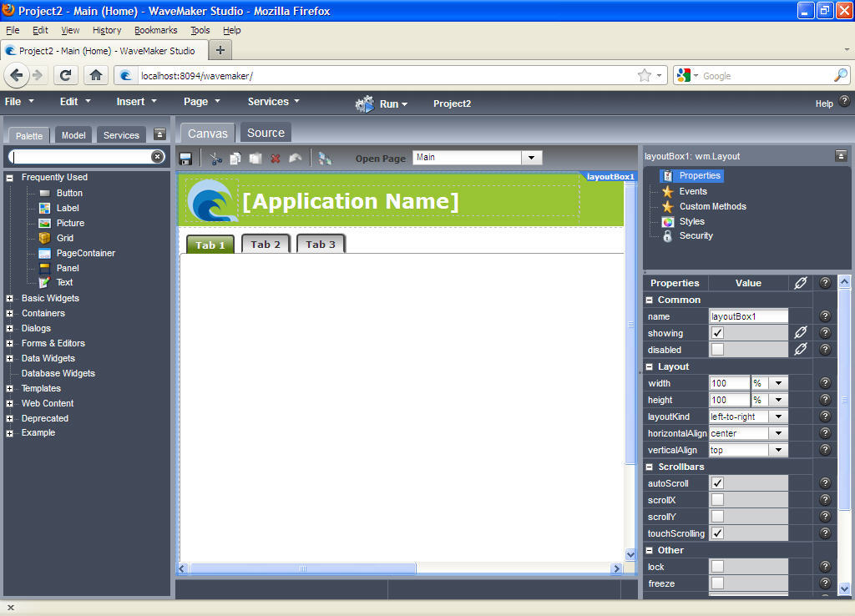Click the PageContainer widget icon

(45, 254)
